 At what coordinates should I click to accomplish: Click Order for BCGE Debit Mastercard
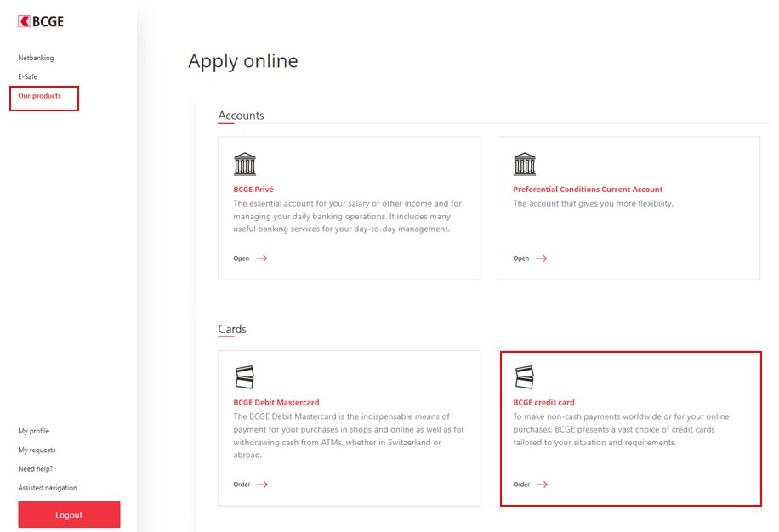click(242, 484)
